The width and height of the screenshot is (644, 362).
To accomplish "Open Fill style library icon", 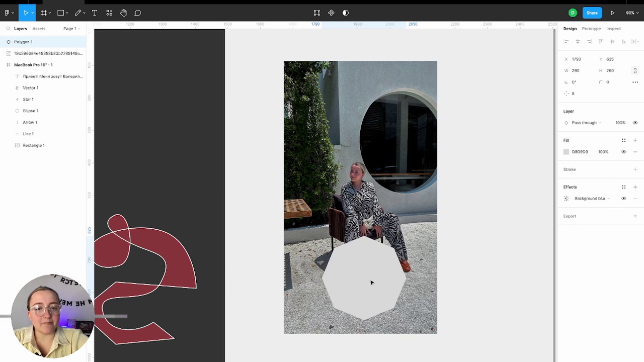I will 623,140.
